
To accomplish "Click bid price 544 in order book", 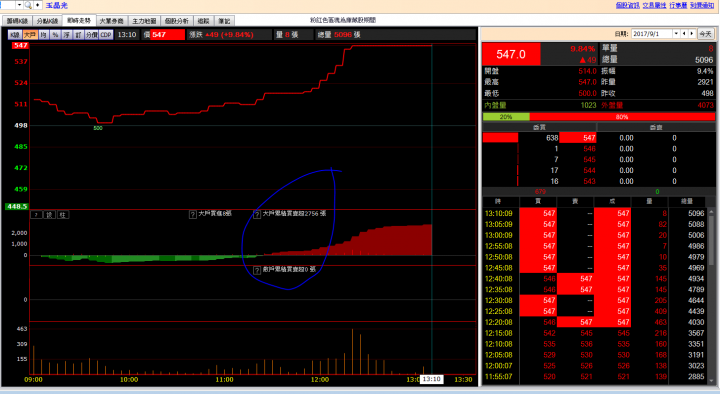I will pyautogui.click(x=590, y=170).
